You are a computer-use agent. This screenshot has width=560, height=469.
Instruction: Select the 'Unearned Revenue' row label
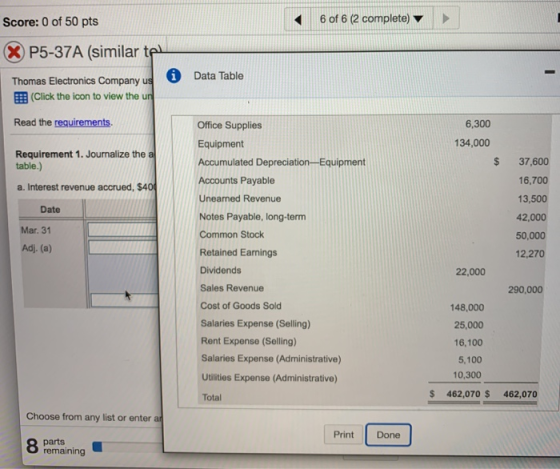coord(240,199)
